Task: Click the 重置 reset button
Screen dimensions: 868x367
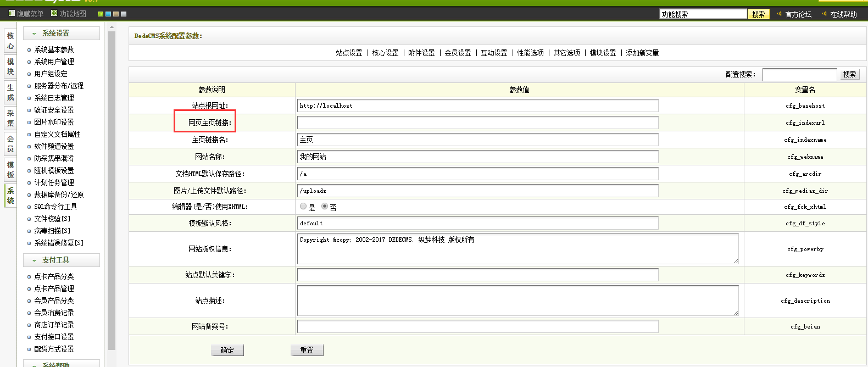Action: pyautogui.click(x=307, y=350)
